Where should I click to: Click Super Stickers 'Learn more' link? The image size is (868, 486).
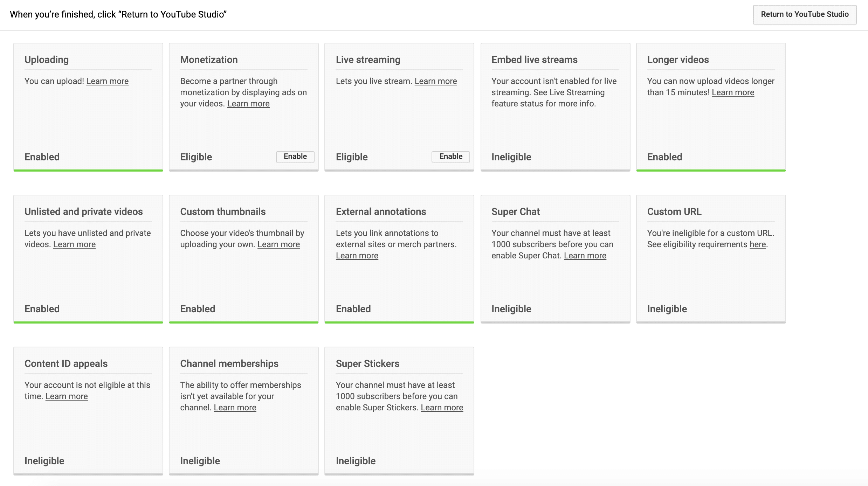pos(442,408)
